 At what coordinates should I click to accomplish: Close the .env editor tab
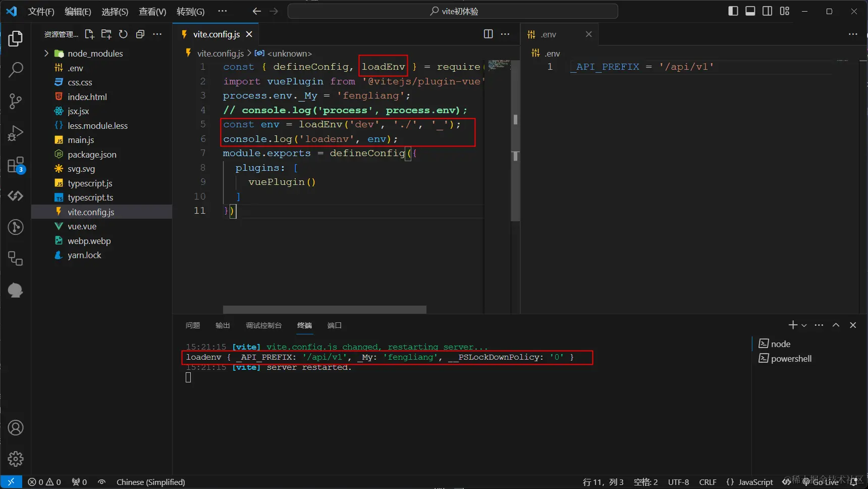(588, 34)
